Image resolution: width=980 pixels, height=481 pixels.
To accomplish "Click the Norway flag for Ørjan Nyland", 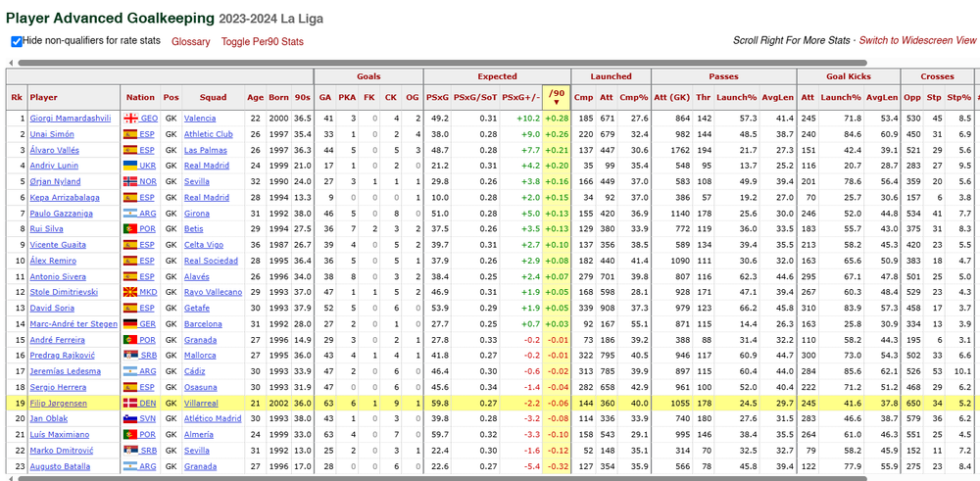I will 130,182.
